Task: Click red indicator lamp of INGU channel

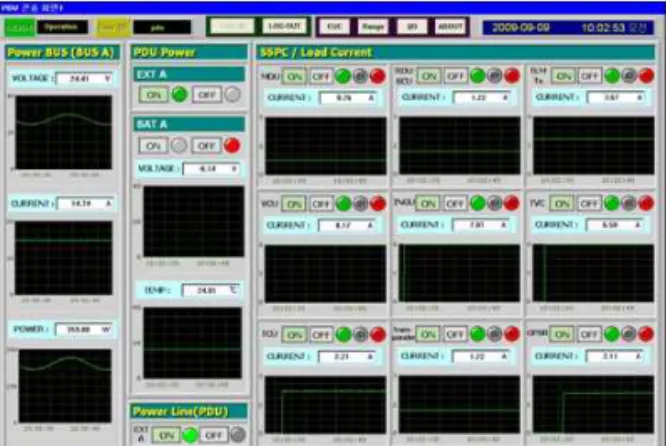Action: 511,203
